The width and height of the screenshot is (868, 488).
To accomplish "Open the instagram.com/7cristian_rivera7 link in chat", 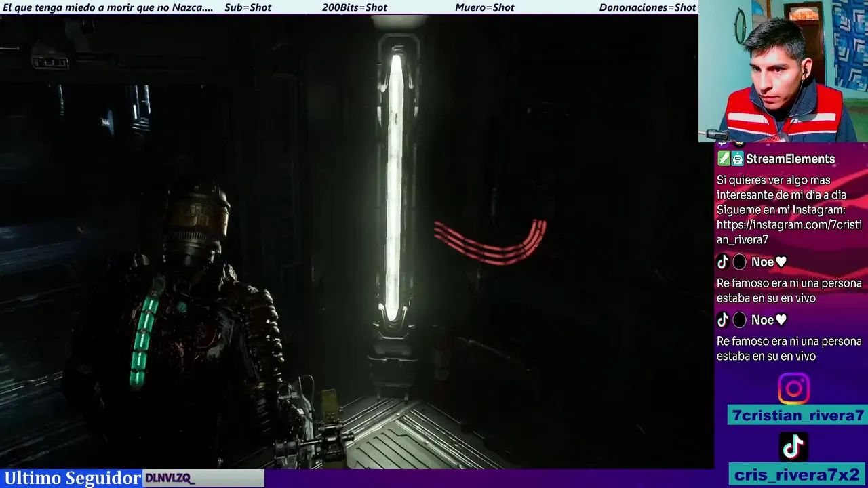I will [x=789, y=232].
